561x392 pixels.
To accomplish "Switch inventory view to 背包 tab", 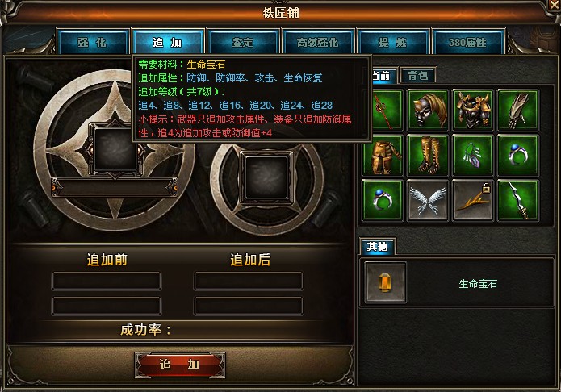I will [417, 76].
